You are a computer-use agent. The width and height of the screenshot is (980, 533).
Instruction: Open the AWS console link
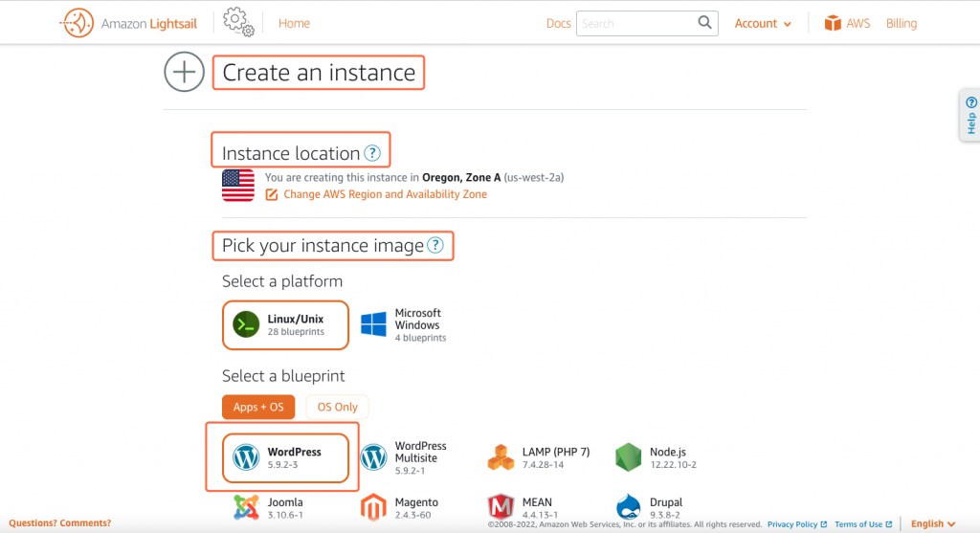tap(847, 23)
